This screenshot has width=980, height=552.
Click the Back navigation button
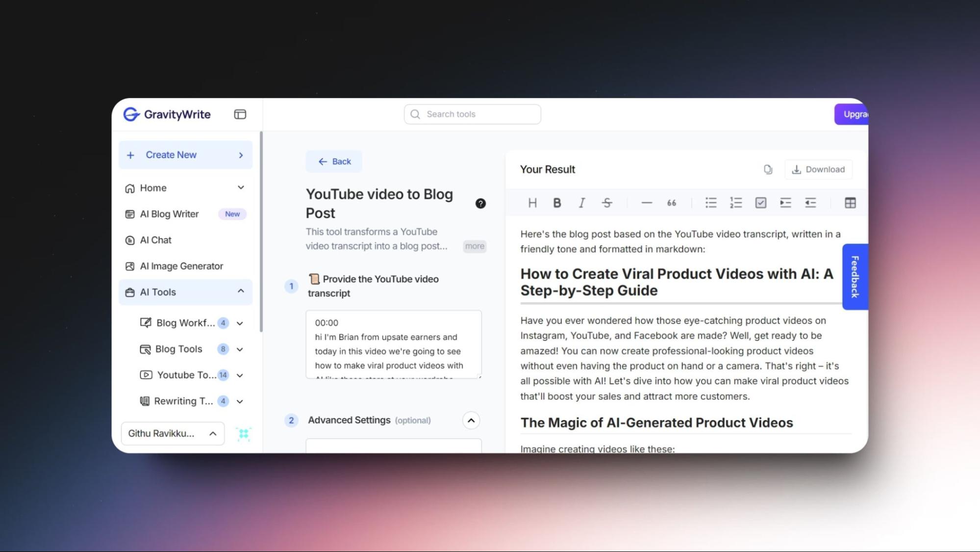[334, 161]
